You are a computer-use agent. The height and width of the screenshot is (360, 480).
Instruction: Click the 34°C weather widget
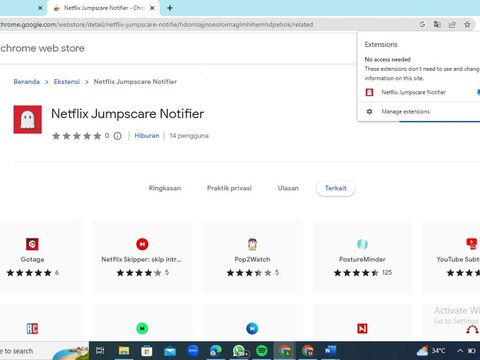tap(431, 351)
